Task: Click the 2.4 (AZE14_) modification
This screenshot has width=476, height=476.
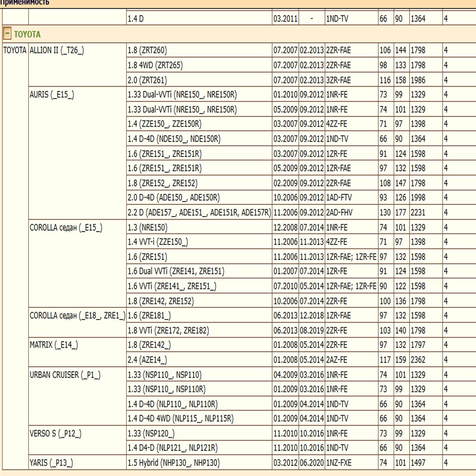Action: click(x=147, y=360)
